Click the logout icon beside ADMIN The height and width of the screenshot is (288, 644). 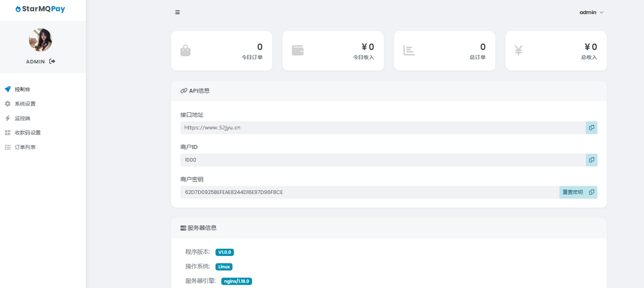click(52, 61)
